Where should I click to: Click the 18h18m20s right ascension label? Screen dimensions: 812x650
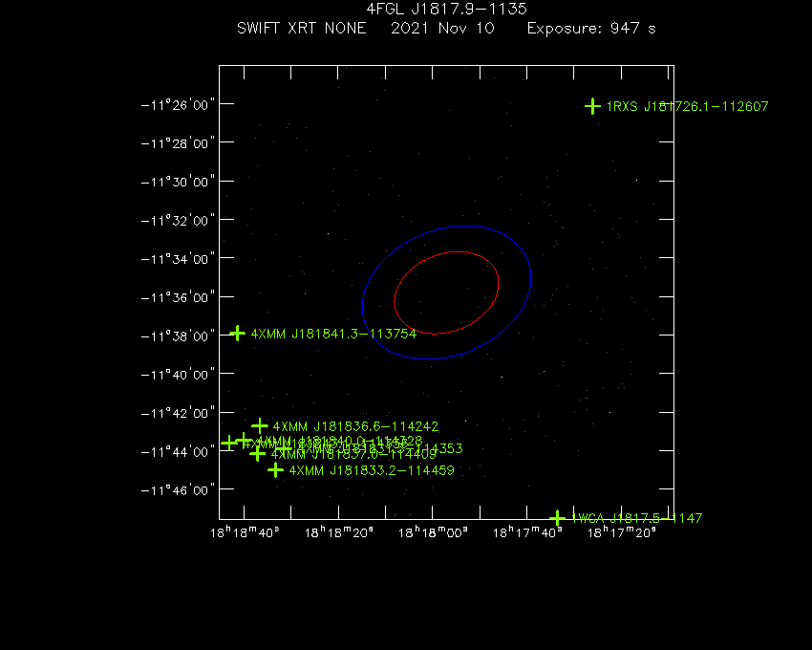(x=339, y=532)
